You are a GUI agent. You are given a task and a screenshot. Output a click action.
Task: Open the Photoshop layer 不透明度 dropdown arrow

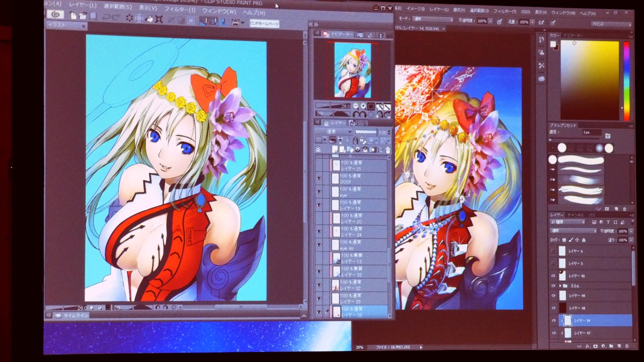[x=631, y=231]
